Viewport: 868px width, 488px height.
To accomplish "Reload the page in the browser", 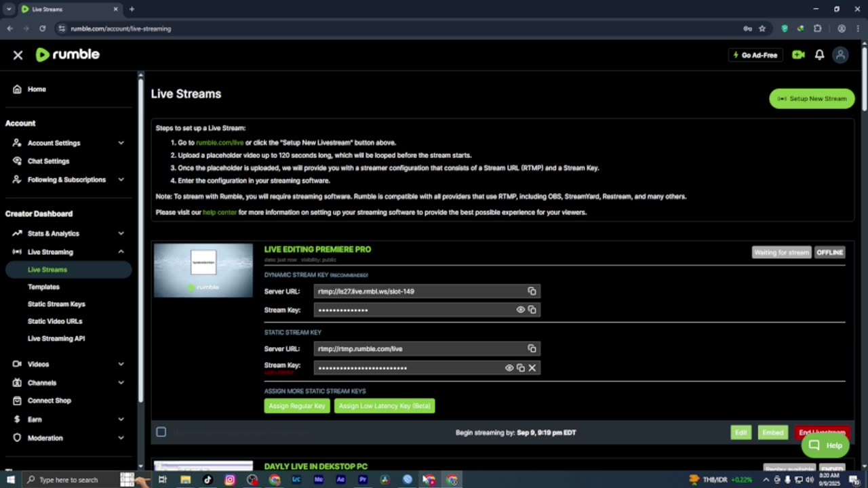I will pos(42,28).
